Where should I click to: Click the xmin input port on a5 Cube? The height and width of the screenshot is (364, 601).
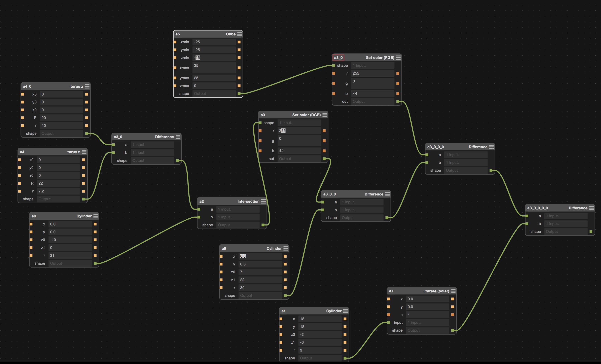pos(175,42)
